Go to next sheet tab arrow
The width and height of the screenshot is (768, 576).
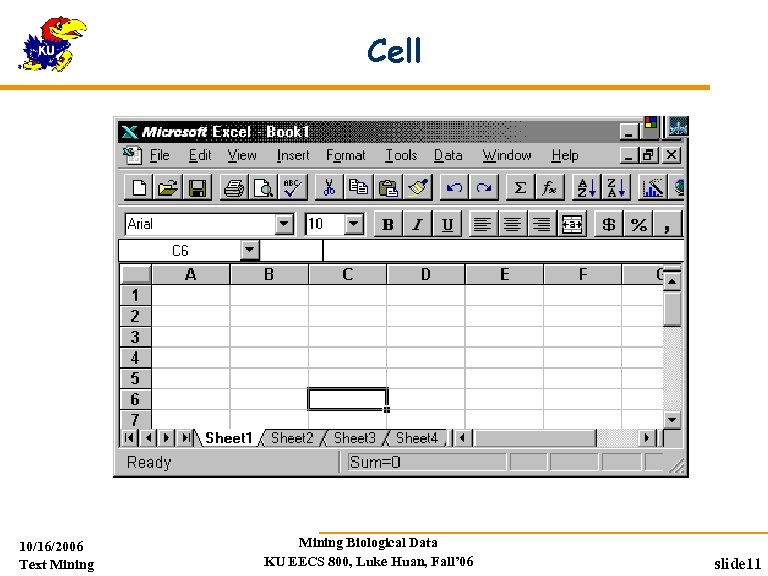coord(167,437)
